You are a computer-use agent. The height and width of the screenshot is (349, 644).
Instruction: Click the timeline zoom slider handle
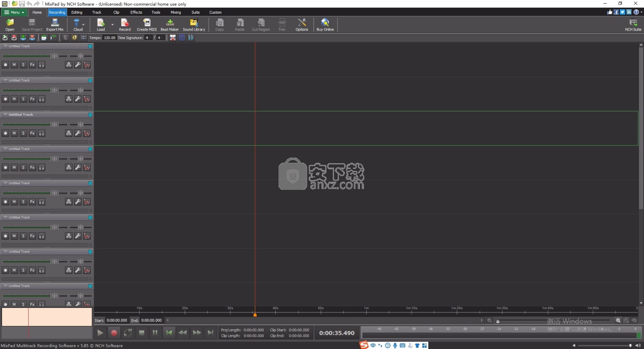tap(498, 321)
